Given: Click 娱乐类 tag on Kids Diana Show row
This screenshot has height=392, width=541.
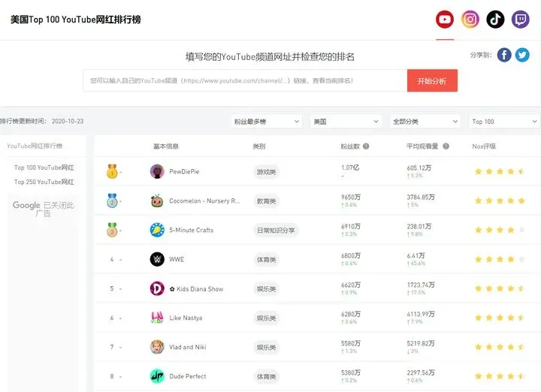Looking at the screenshot, I should (266, 289).
